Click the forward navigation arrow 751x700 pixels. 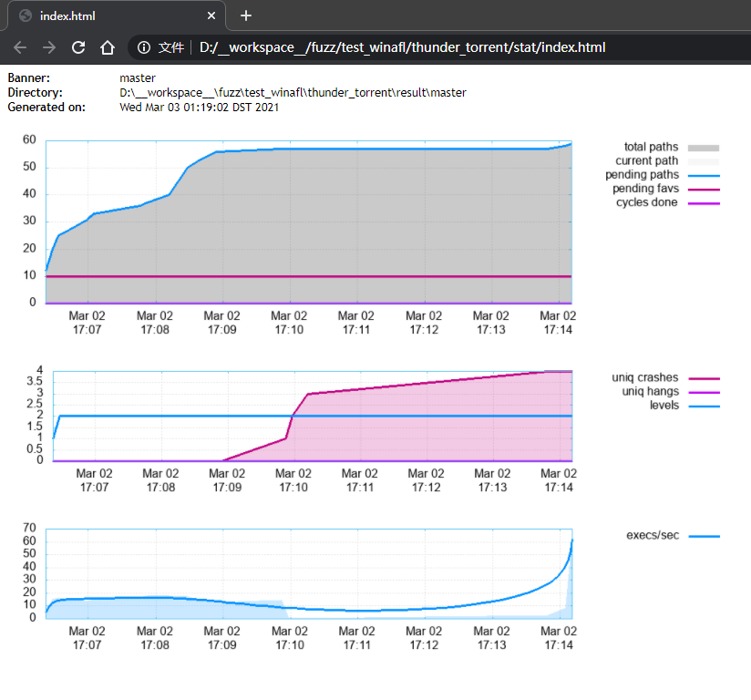click(49, 47)
